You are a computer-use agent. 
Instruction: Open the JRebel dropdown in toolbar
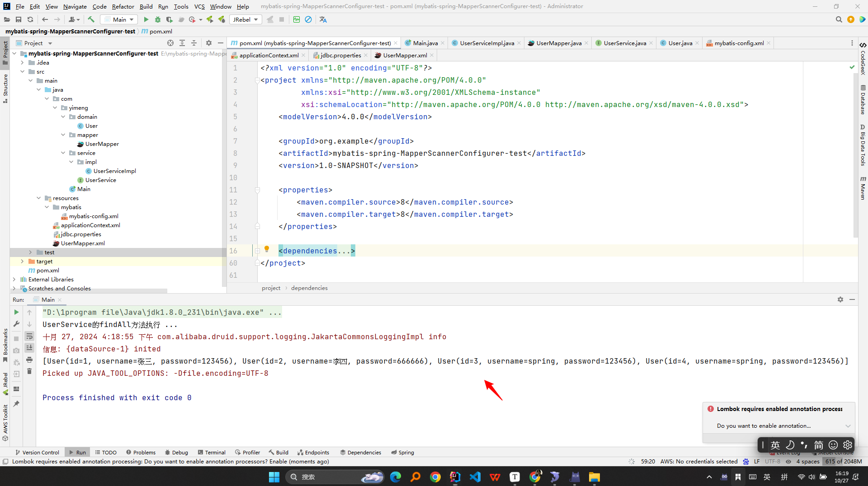pyautogui.click(x=246, y=19)
